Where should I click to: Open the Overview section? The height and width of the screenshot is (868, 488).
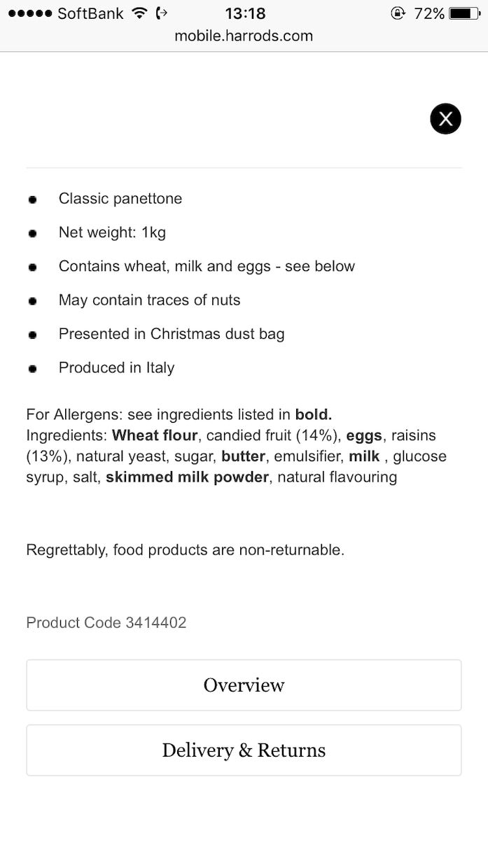point(244,685)
